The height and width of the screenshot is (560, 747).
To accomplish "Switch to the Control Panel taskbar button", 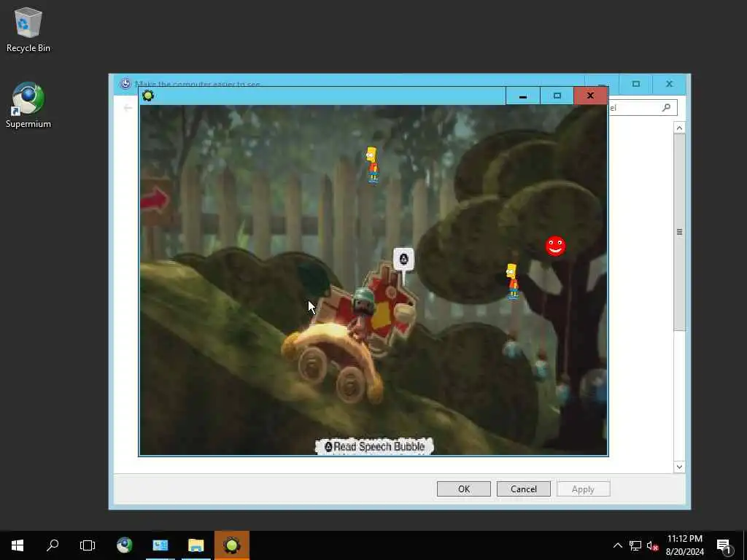I will (160, 545).
